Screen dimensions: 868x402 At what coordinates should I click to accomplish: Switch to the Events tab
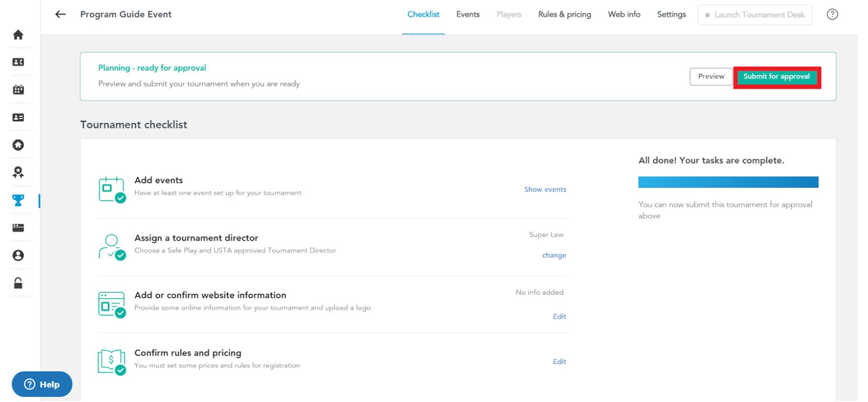coord(468,15)
